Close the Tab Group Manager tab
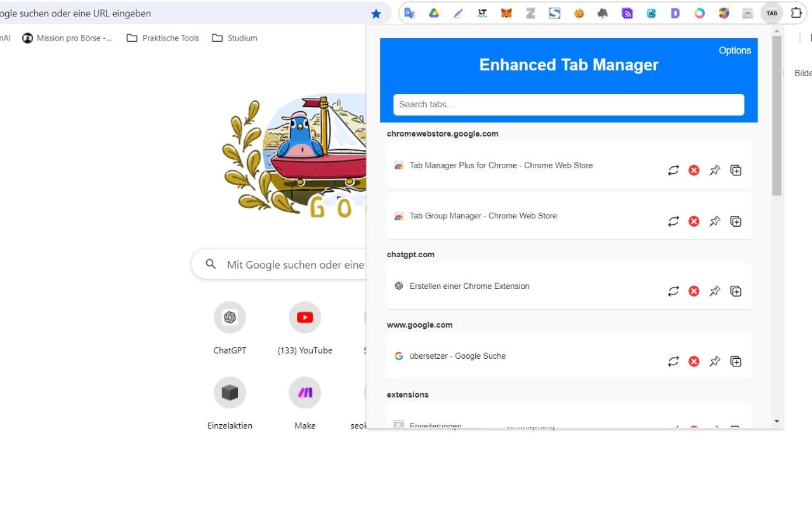The width and height of the screenshot is (812, 508). point(694,221)
